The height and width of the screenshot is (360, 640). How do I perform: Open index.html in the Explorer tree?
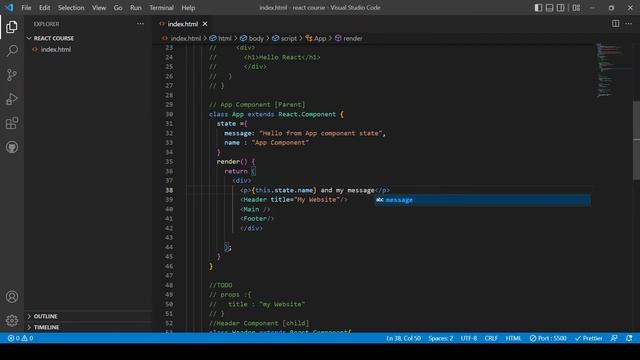tap(56, 49)
